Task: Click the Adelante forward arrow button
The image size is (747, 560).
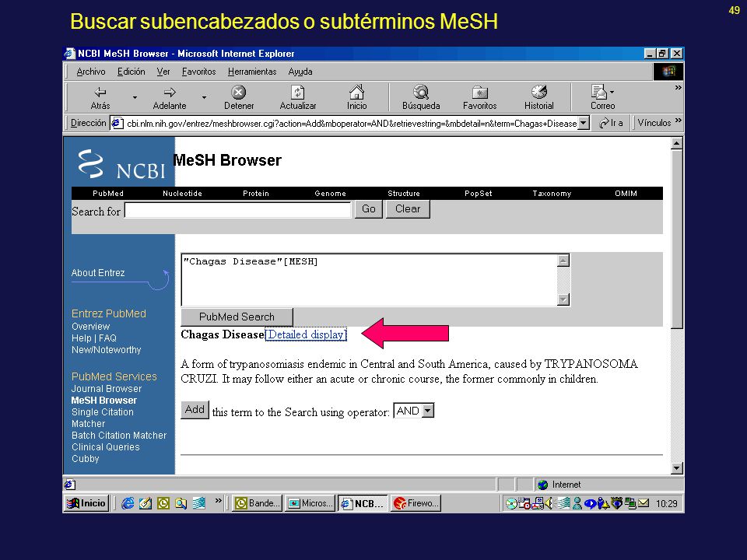Action: 170,98
